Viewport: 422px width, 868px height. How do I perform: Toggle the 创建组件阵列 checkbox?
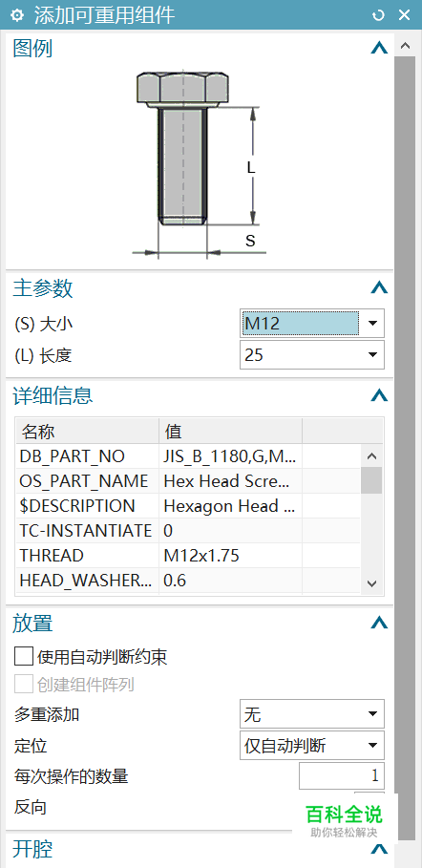[24, 685]
